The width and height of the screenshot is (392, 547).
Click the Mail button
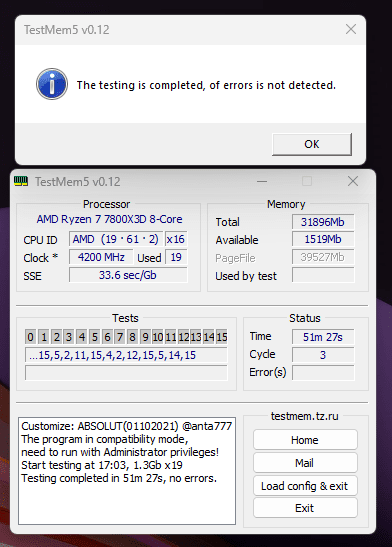tap(305, 463)
